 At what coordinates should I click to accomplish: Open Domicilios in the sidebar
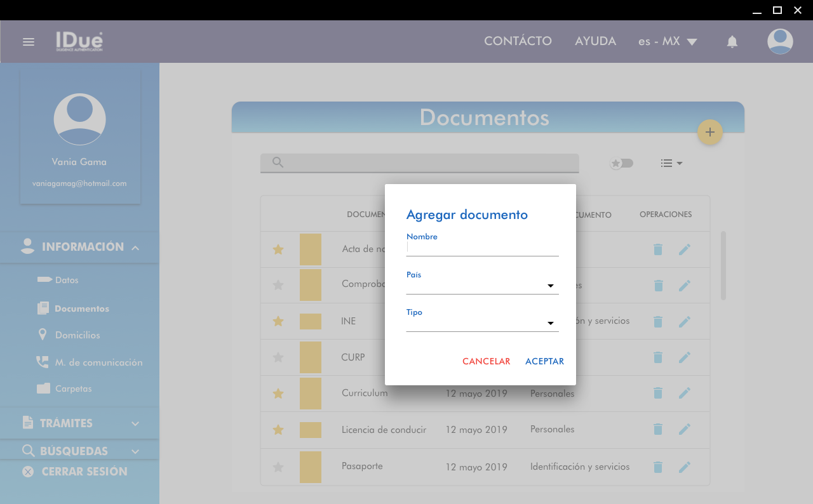tap(77, 335)
